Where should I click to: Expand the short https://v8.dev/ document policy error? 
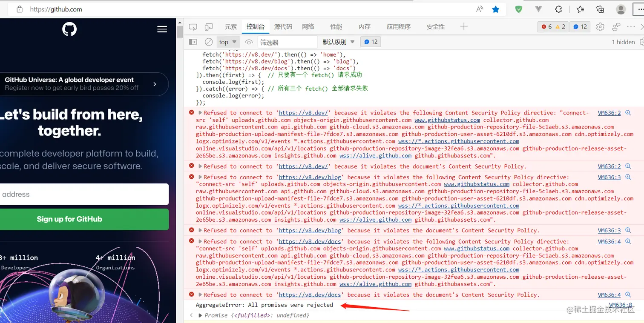(x=201, y=166)
